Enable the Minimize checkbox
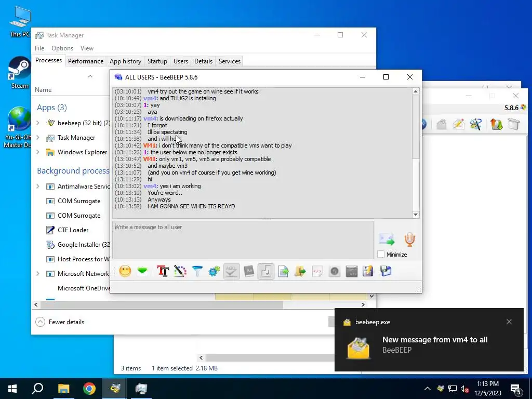 tap(381, 255)
